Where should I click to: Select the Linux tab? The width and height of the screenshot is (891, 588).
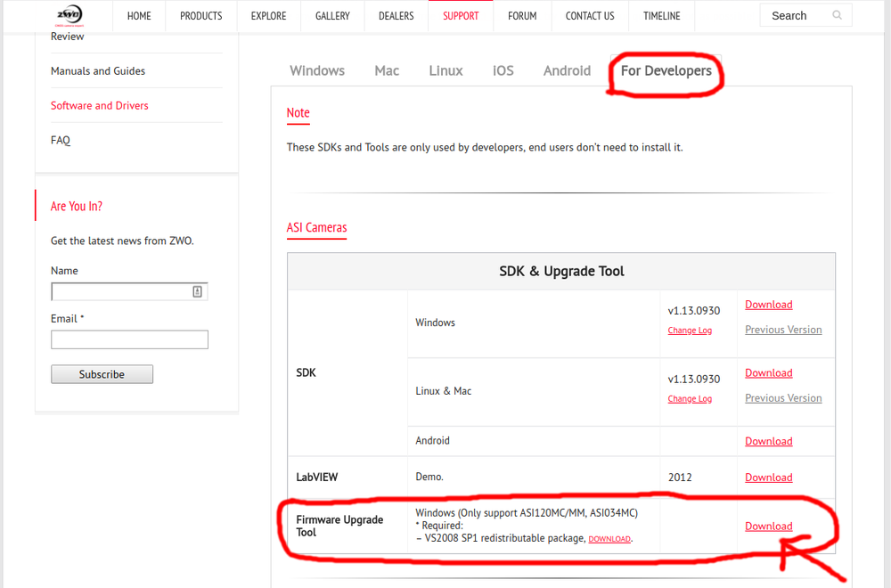[445, 70]
